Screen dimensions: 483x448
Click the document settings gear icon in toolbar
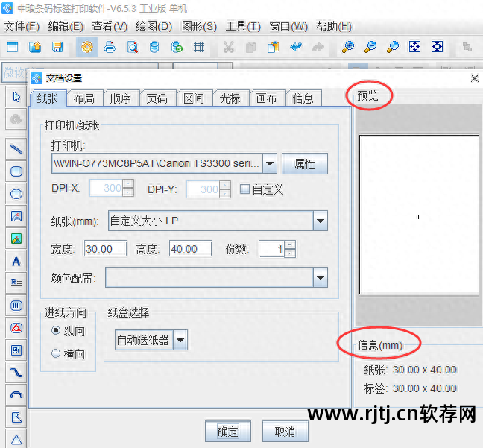pyautogui.click(x=87, y=48)
